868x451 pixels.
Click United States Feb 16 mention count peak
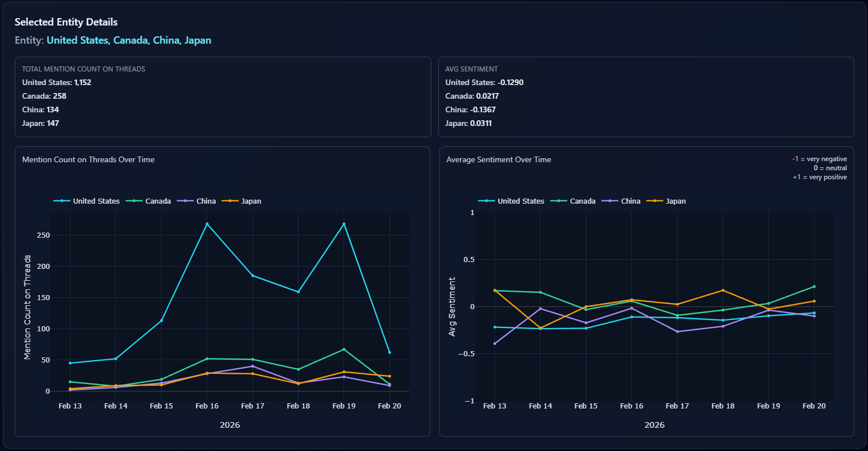point(207,224)
